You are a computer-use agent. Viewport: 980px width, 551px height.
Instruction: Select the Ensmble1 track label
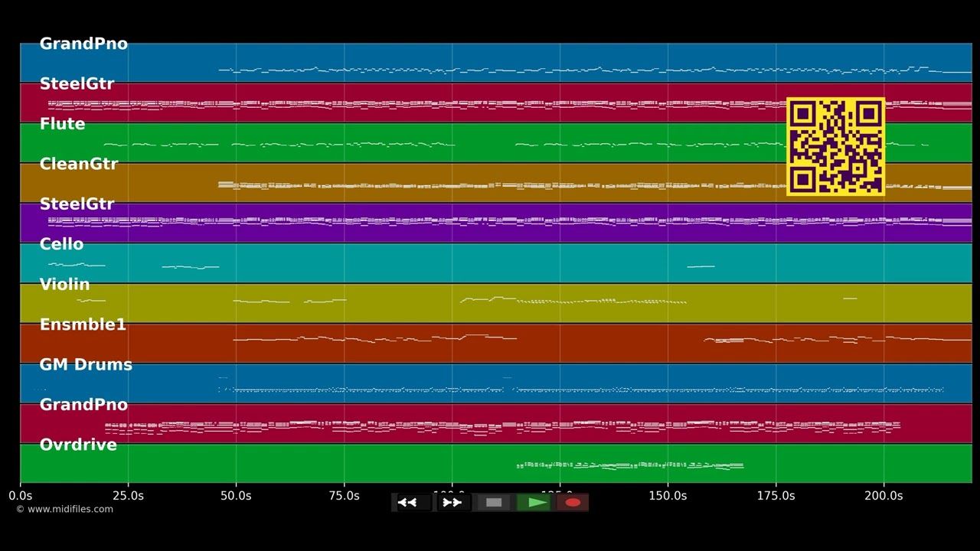83,324
